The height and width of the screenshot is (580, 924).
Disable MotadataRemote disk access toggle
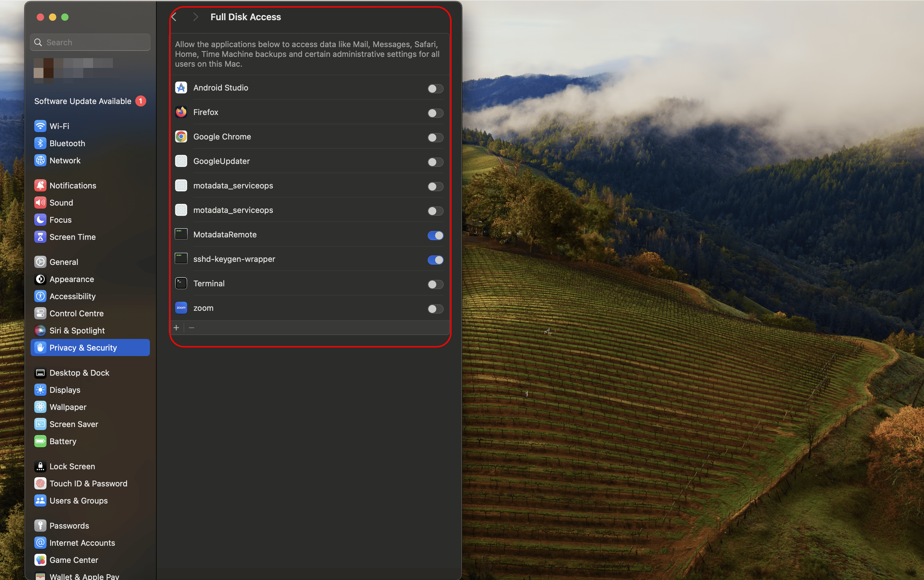[435, 235]
